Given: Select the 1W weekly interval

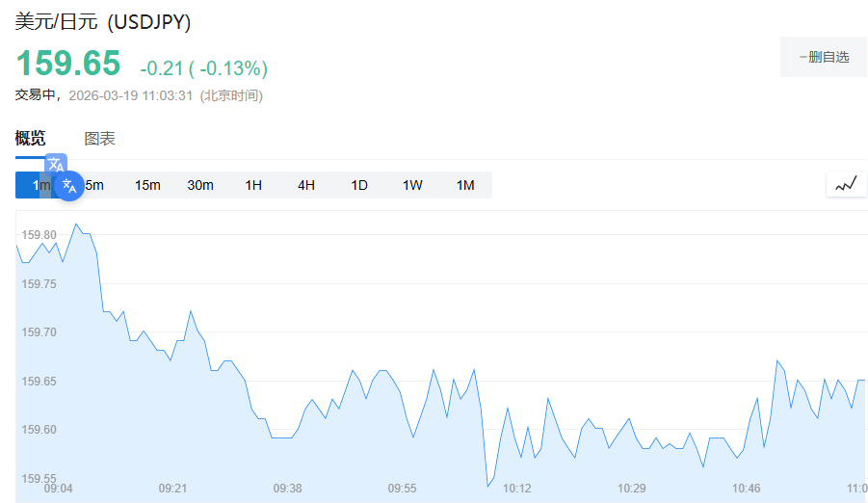Looking at the screenshot, I should (412, 185).
